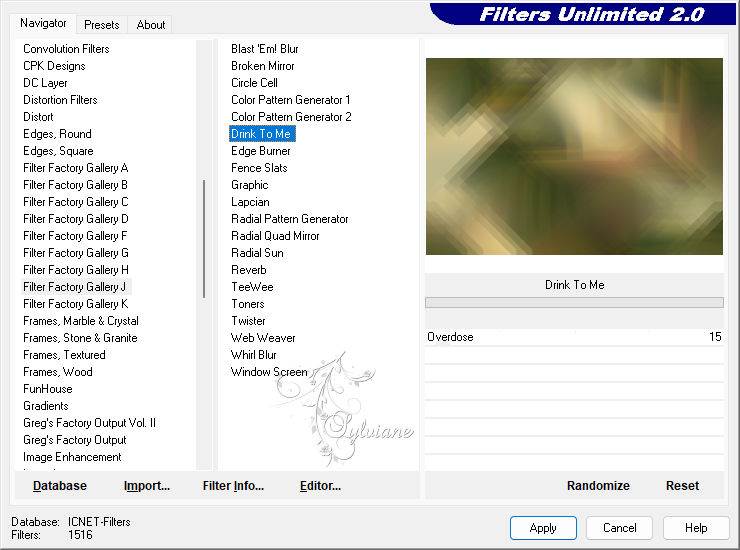Choose the TeeWee filter
Image resolution: width=740 pixels, height=550 pixels.
tap(252, 287)
